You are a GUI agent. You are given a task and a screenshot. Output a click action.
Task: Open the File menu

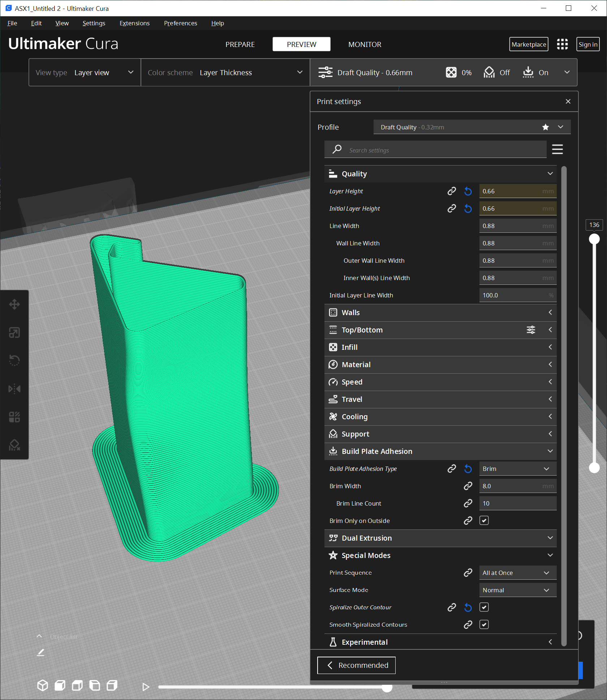pos(12,23)
